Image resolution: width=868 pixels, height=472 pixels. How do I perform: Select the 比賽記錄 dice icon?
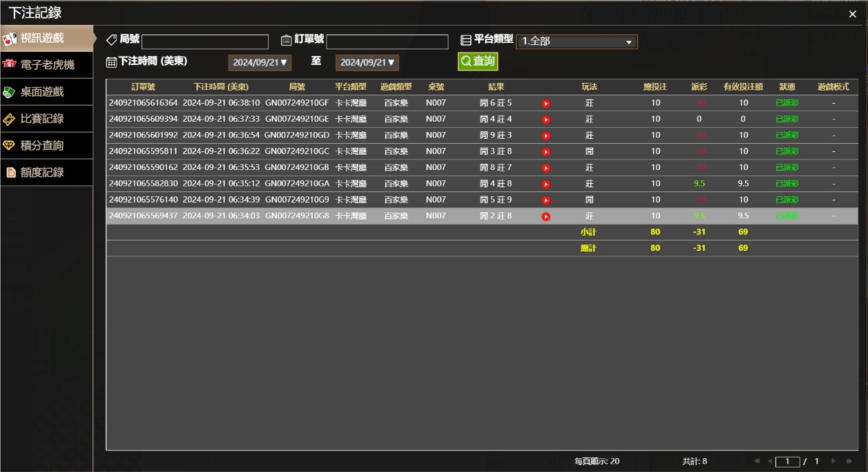(x=8, y=118)
